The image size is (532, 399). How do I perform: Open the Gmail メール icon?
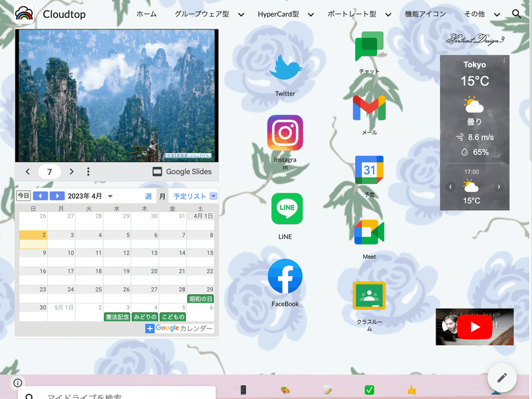point(369,108)
